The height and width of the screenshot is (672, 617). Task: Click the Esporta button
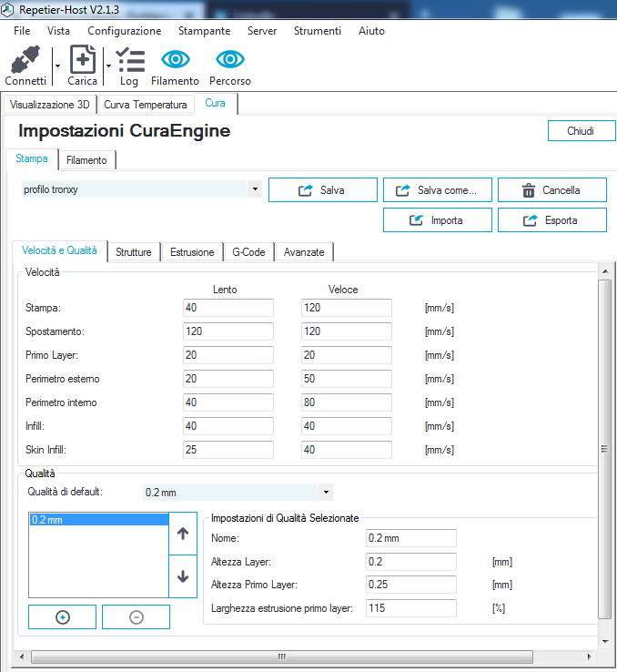tap(551, 219)
